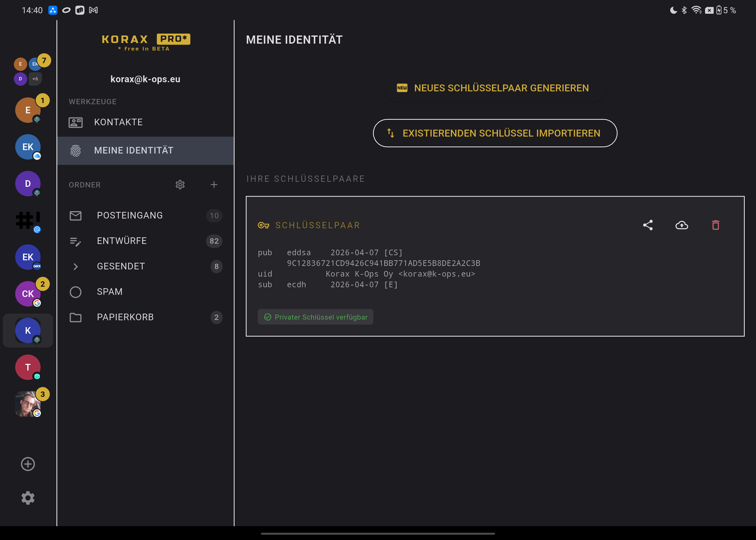Select the purple D account avatar

point(28,184)
